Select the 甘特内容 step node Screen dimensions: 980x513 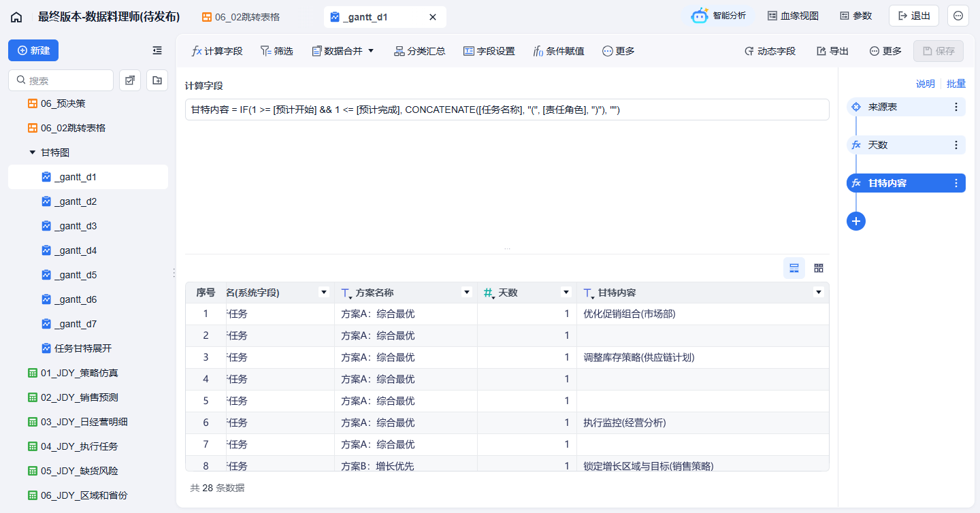point(906,183)
